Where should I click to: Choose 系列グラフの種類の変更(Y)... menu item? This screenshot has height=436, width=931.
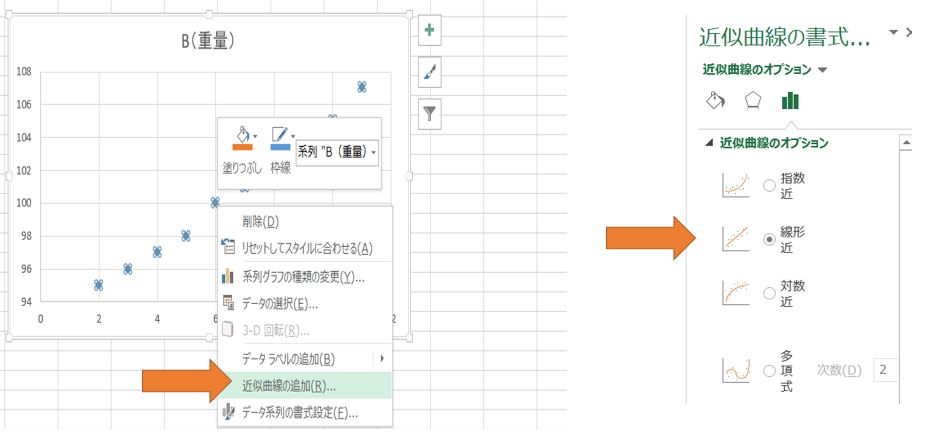[x=305, y=276]
